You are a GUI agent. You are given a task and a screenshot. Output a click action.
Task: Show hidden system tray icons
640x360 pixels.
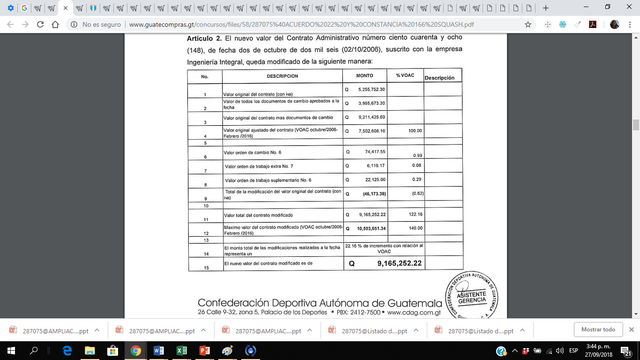pyautogui.click(x=515, y=351)
